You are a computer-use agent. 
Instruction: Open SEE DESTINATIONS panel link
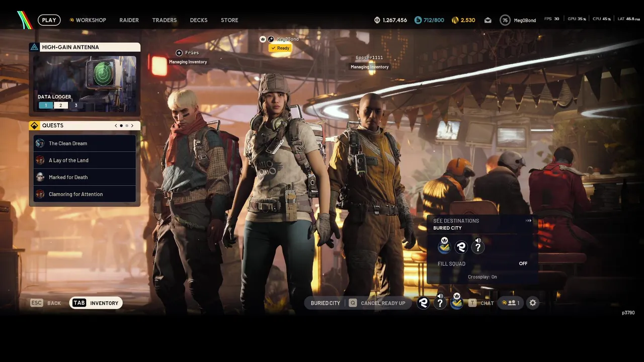(x=456, y=221)
